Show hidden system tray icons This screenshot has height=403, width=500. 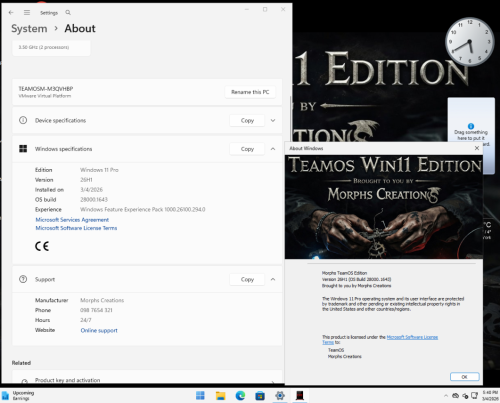click(446, 396)
